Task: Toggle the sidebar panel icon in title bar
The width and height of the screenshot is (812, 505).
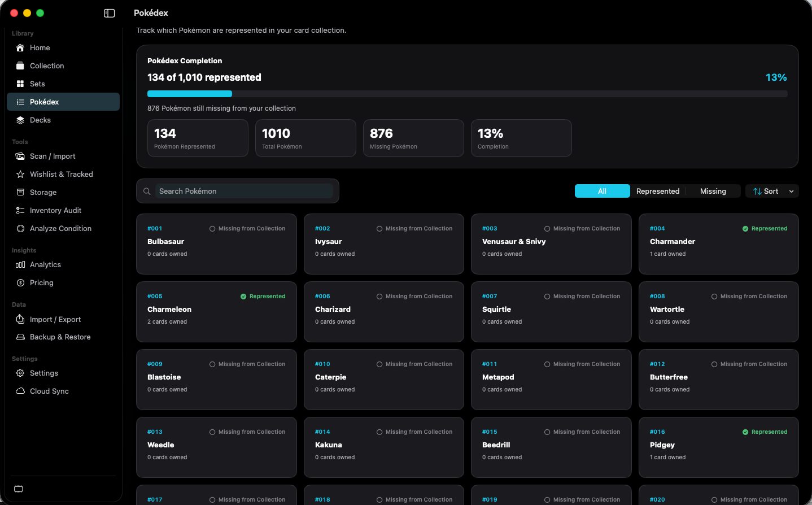Action: point(110,13)
